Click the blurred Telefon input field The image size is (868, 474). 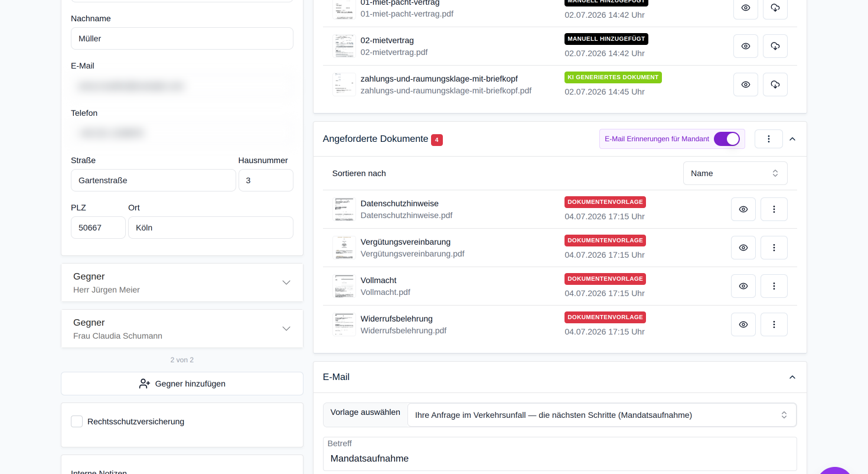tap(182, 133)
